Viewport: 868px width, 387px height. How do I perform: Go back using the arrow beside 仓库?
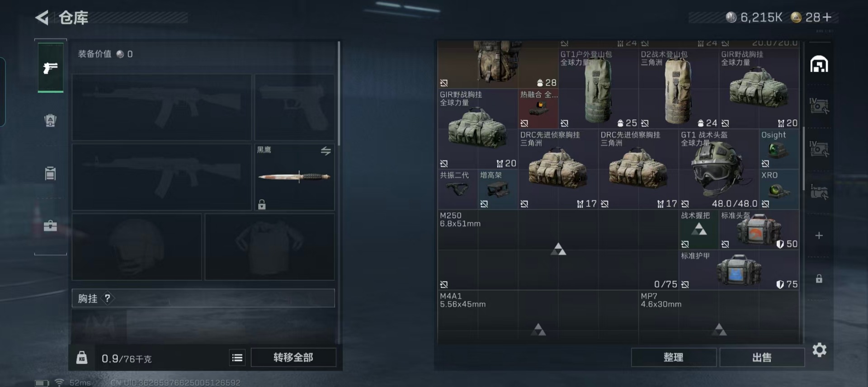pos(42,18)
